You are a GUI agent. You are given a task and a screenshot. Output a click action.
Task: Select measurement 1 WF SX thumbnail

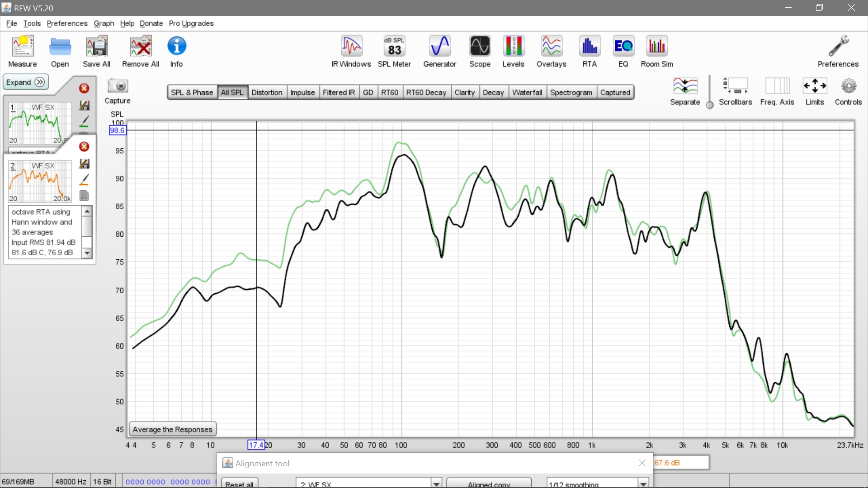click(40, 123)
